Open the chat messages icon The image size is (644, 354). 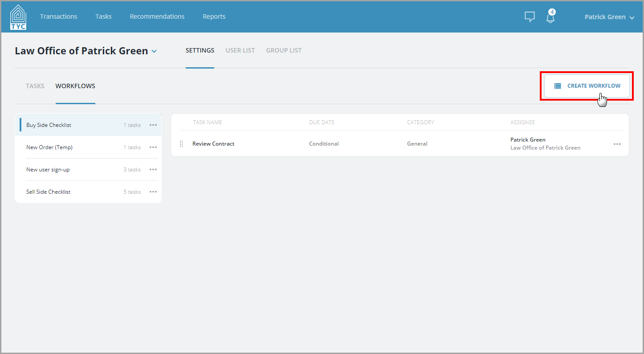pyautogui.click(x=530, y=17)
